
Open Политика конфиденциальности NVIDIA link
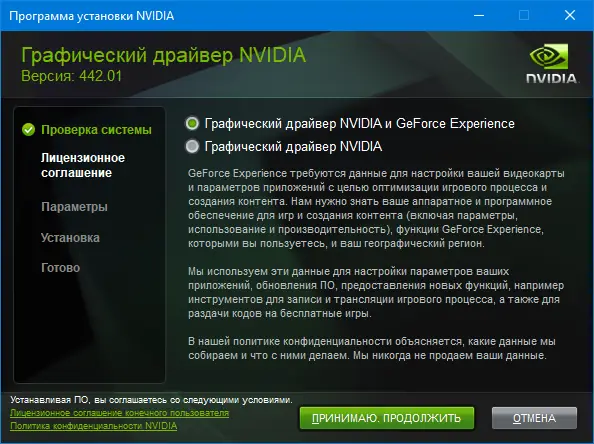94,426
